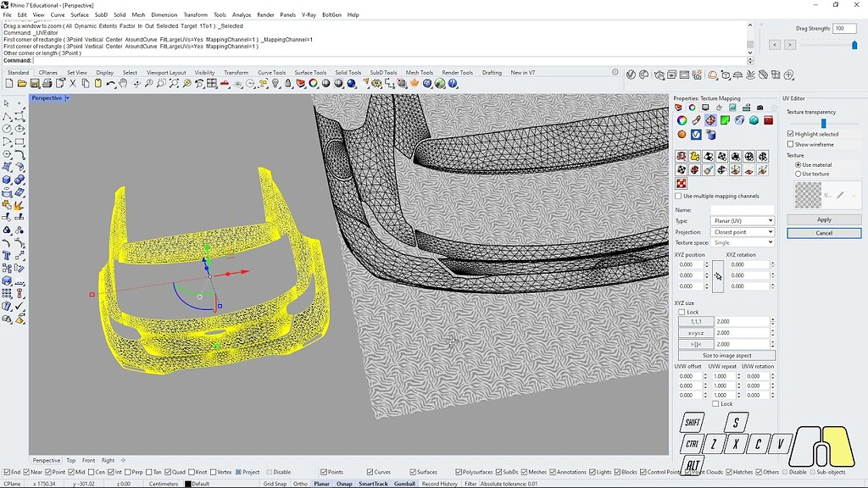Enable the Show wireframe checkbox
Image resolution: width=868 pixels, height=488 pixels.
coord(790,143)
